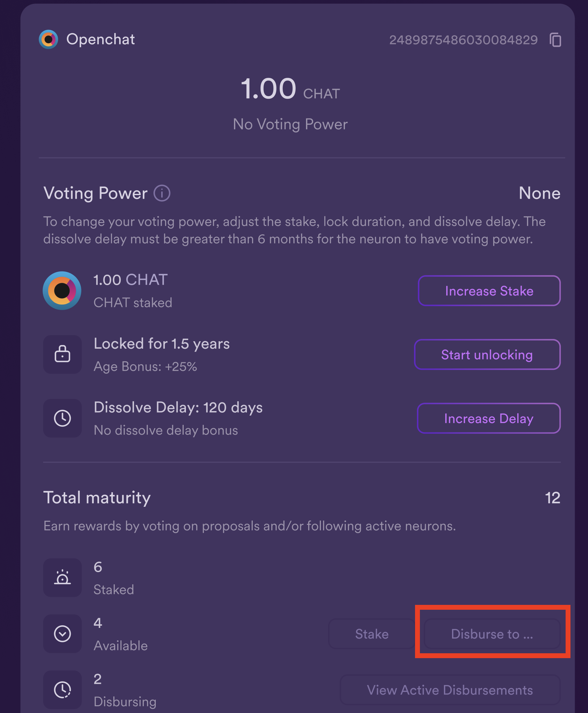Click the Disbursing clock icon
The height and width of the screenshot is (713, 588).
click(x=62, y=690)
